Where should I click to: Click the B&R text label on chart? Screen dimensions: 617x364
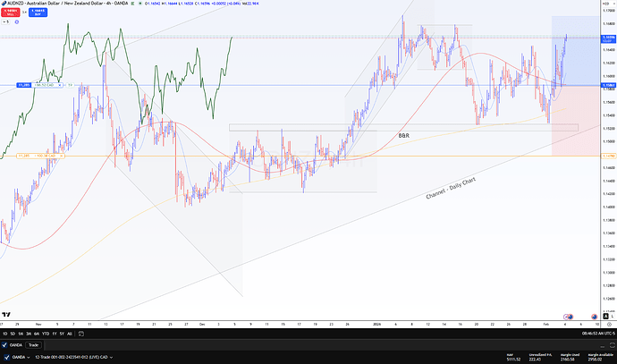403,135
